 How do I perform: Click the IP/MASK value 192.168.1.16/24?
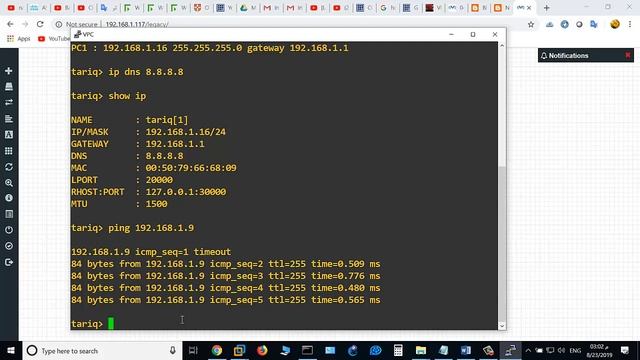point(186,132)
